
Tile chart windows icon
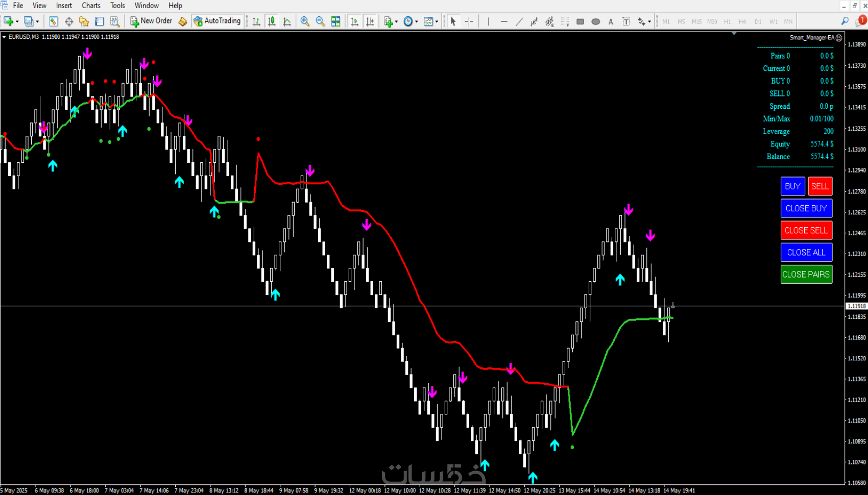coord(335,21)
